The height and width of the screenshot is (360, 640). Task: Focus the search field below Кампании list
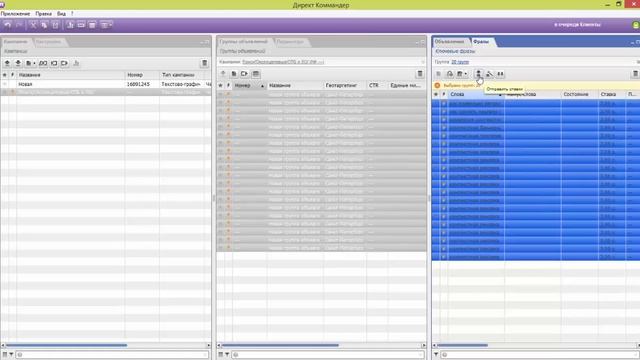[112, 355]
